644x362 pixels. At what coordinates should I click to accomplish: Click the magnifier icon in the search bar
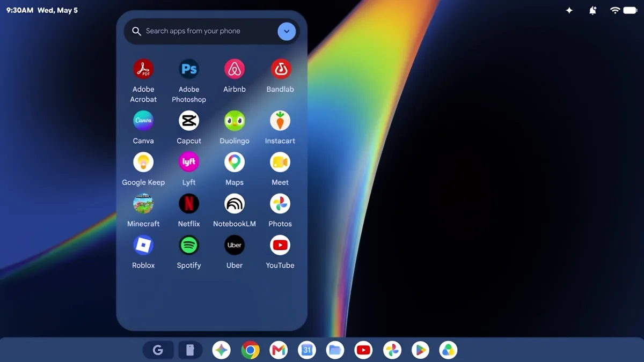(136, 31)
